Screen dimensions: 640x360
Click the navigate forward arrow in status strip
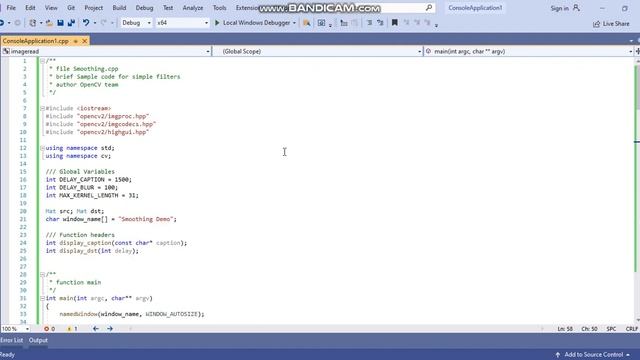110,329
